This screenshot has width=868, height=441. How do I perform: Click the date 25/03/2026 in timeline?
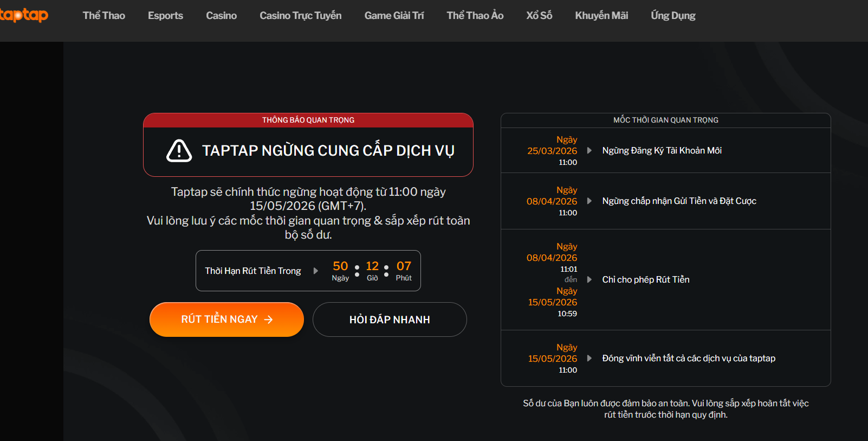pyautogui.click(x=552, y=151)
